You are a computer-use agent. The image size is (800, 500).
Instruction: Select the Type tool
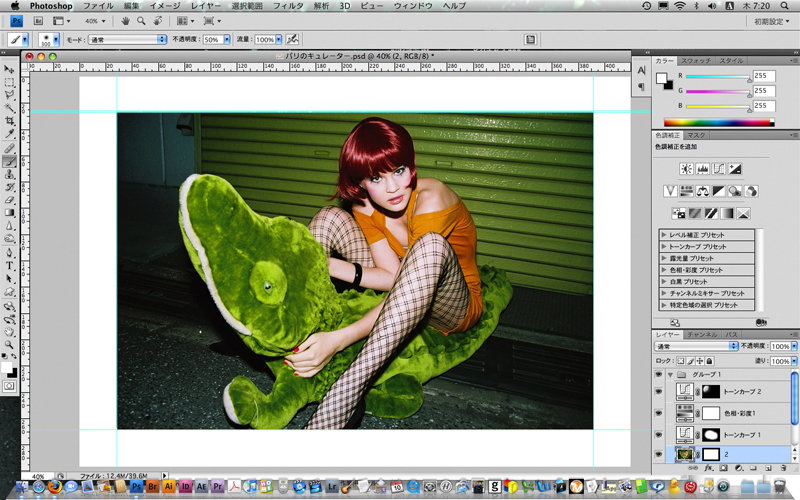[9, 266]
